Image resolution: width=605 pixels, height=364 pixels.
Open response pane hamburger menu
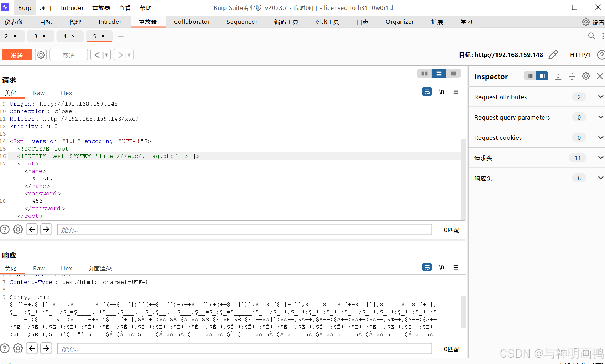coord(456,267)
